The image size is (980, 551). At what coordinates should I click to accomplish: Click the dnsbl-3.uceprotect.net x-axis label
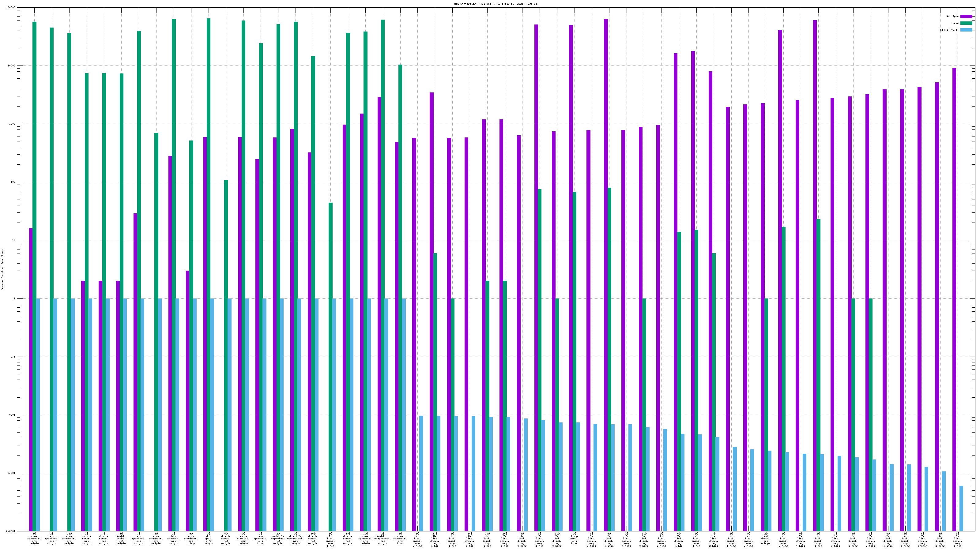tap(382, 538)
